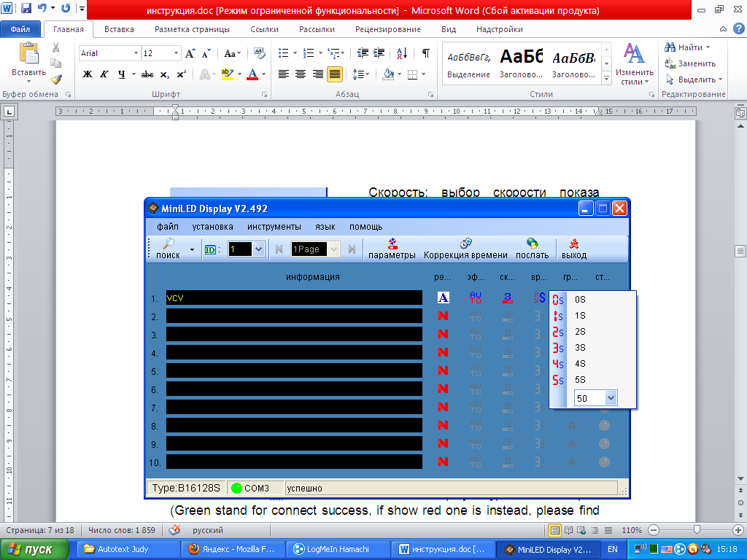Click the Copy icon in clipboard group

pos(55,63)
